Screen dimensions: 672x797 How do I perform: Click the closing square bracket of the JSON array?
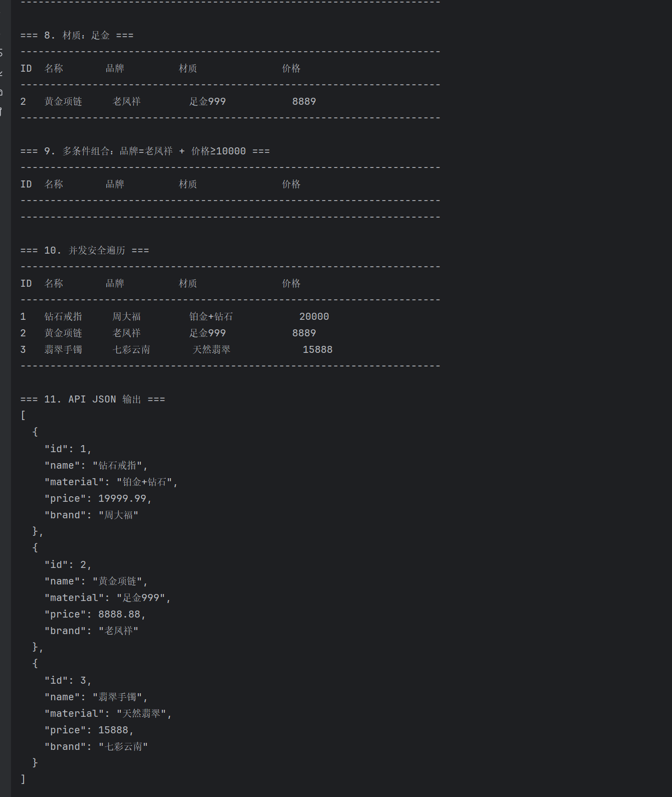point(23,779)
